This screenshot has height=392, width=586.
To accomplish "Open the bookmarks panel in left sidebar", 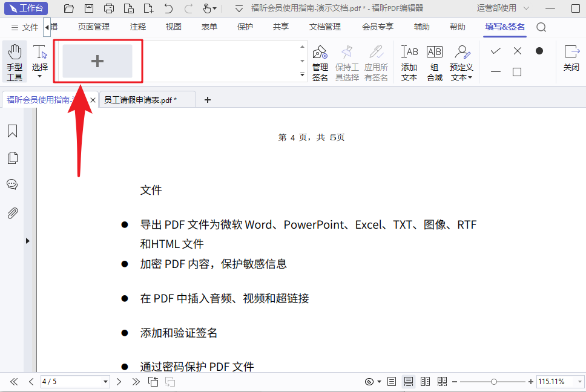I will 12,131.
